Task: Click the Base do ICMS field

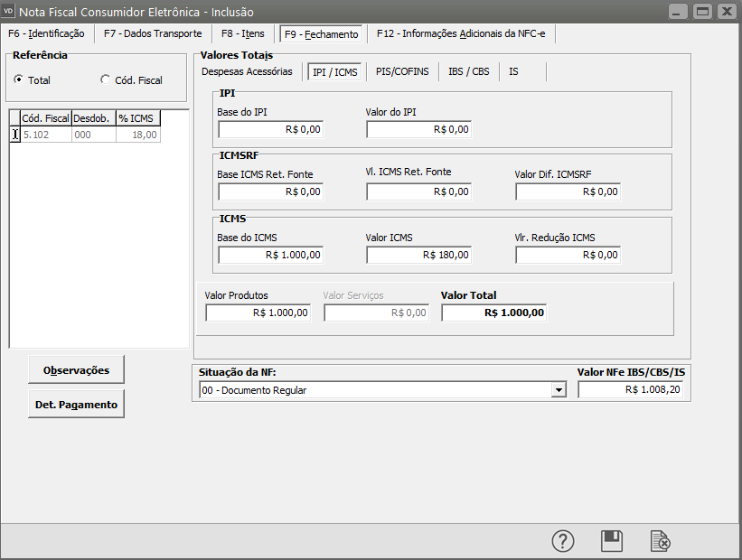Action: pyautogui.click(x=270, y=255)
